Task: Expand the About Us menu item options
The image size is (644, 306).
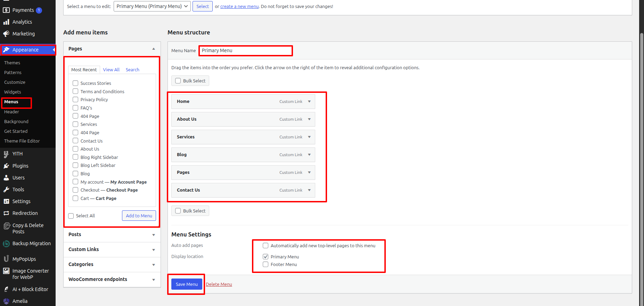Action: click(x=309, y=119)
